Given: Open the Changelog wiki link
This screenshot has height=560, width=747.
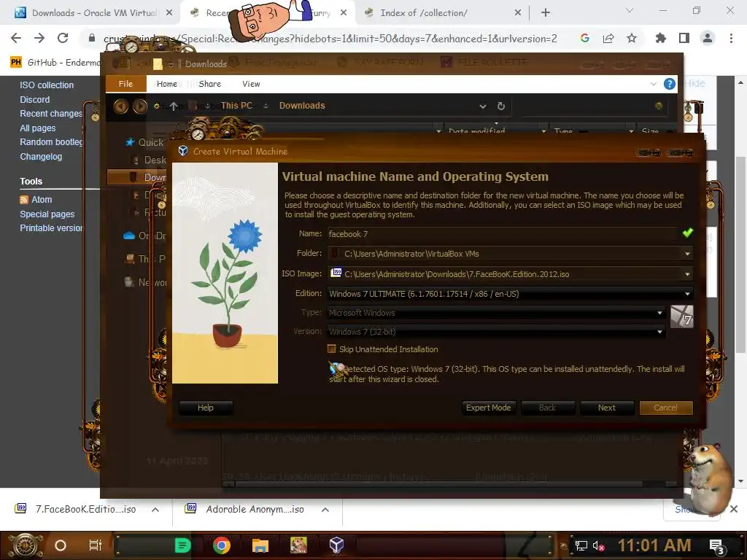Looking at the screenshot, I should click(x=41, y=157).
